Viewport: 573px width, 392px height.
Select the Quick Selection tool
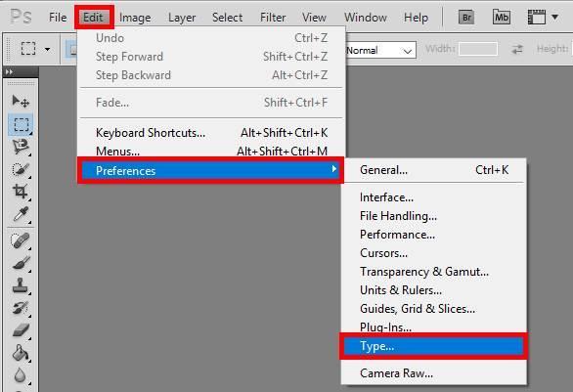click(x=21, y=169)
